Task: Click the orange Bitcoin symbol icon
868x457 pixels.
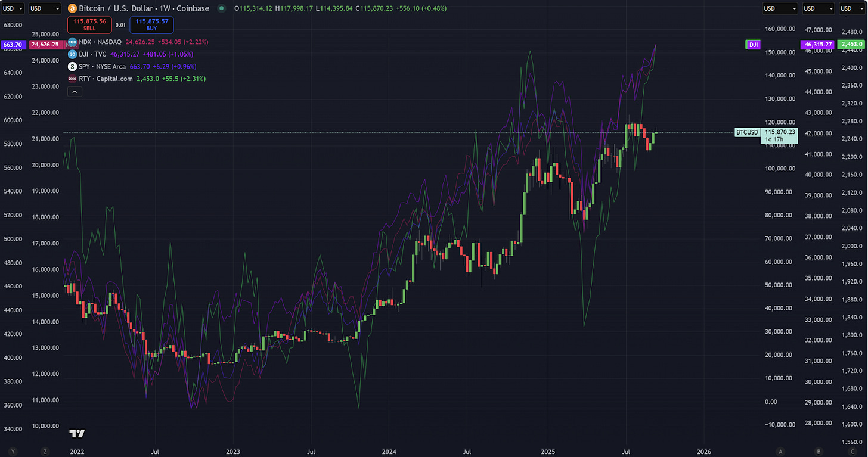Action: [73, 8]
